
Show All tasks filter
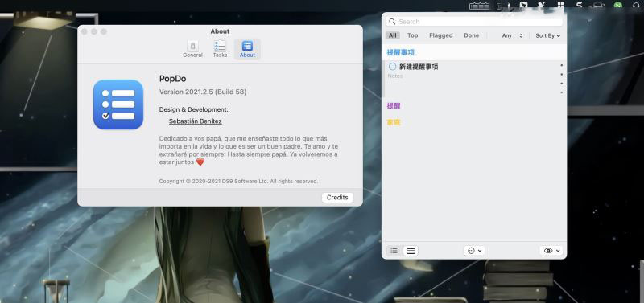pos(393,35)
